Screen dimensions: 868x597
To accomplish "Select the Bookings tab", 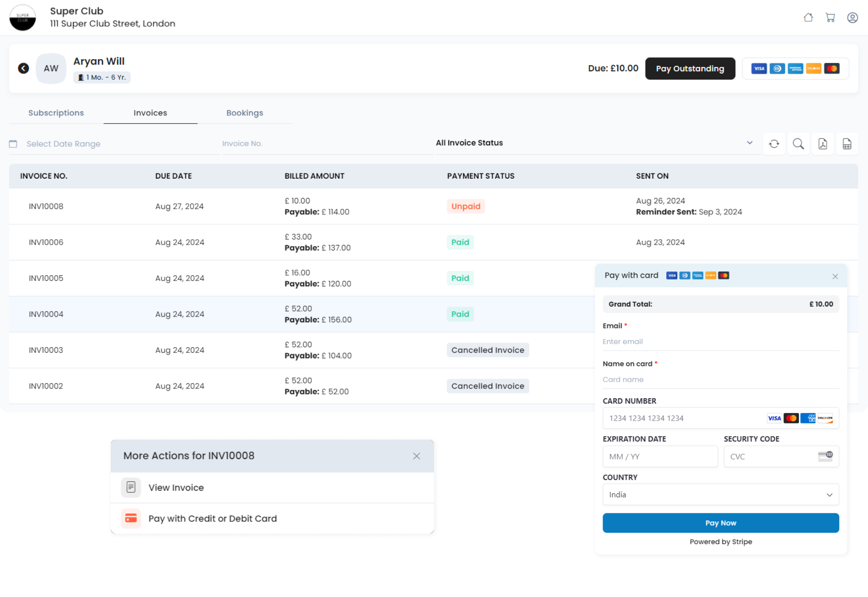I will click(245, 113).
